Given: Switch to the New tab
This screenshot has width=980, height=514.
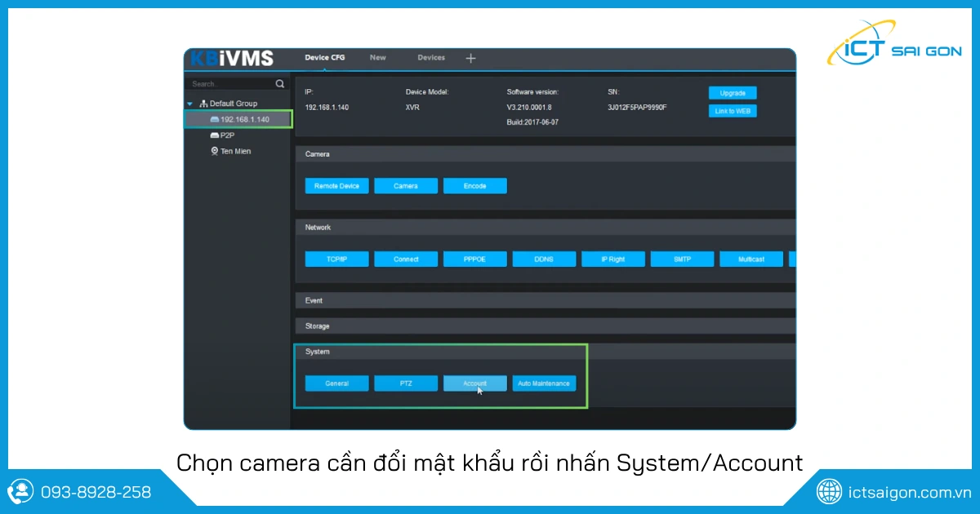Looking at the screenshot, I should 377,58.
